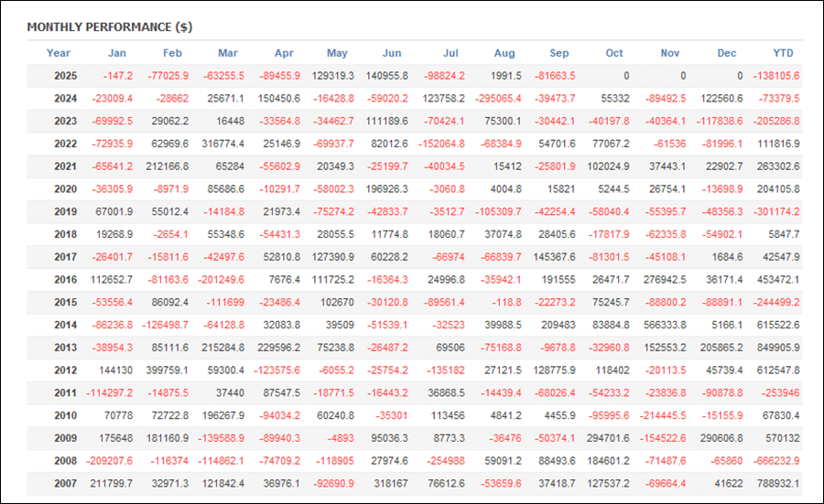
Task: Click 2008 YTD value -666232.9
Action: pos(775,460)
